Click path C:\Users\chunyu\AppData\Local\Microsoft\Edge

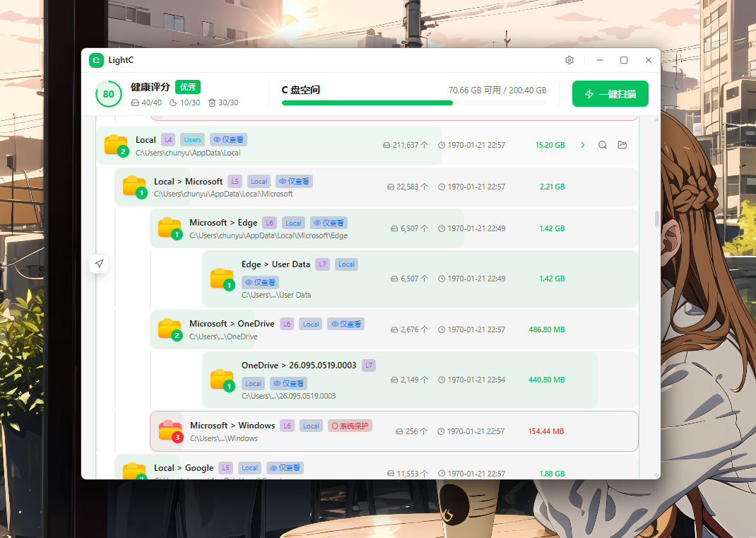pyautogui.click(x=268, y=236)
